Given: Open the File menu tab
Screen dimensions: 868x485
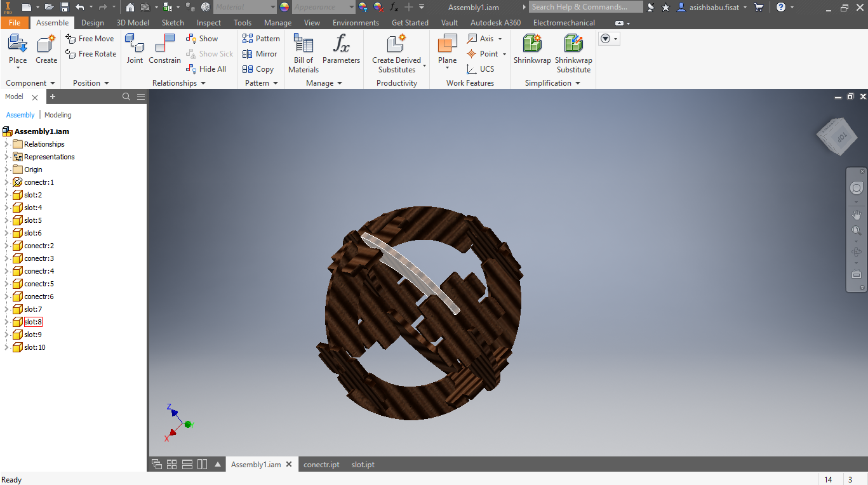Looking at the screenshot, I should click(x=15, y=23).
